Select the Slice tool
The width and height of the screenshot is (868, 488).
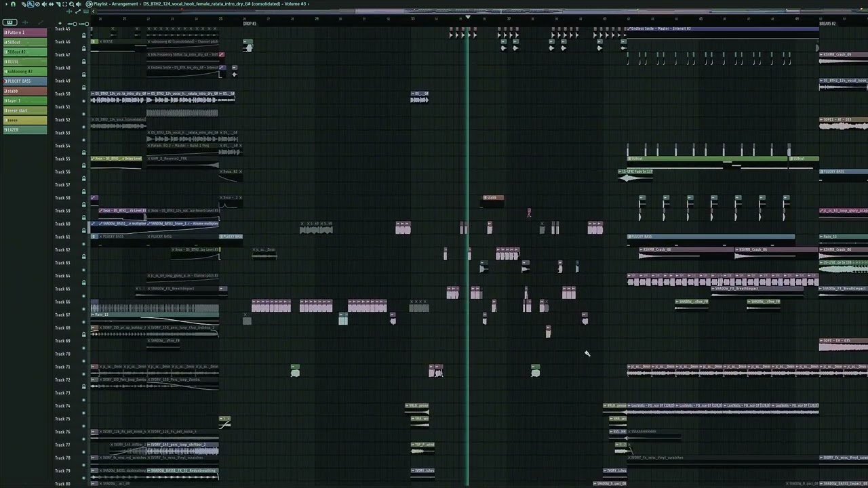click(x=58, y=4)
